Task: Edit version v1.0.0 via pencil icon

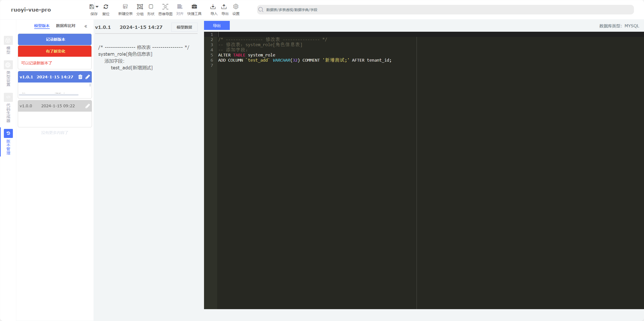Action: [x=88, y=106]
